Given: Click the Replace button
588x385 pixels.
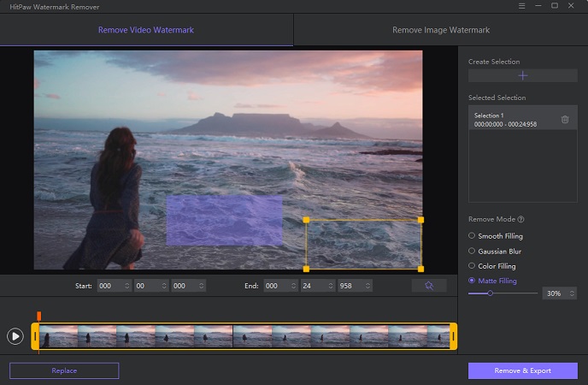Looking at the screenshot, I should coord(64,370).
